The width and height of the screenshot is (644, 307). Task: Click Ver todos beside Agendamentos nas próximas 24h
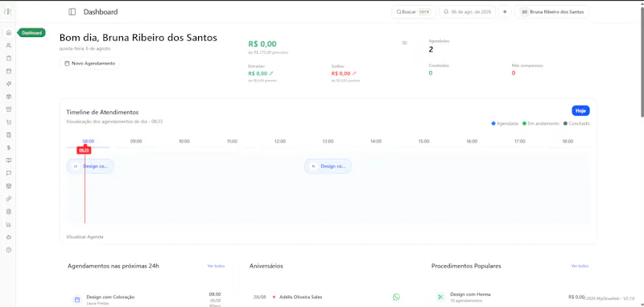tap(216, 266)
